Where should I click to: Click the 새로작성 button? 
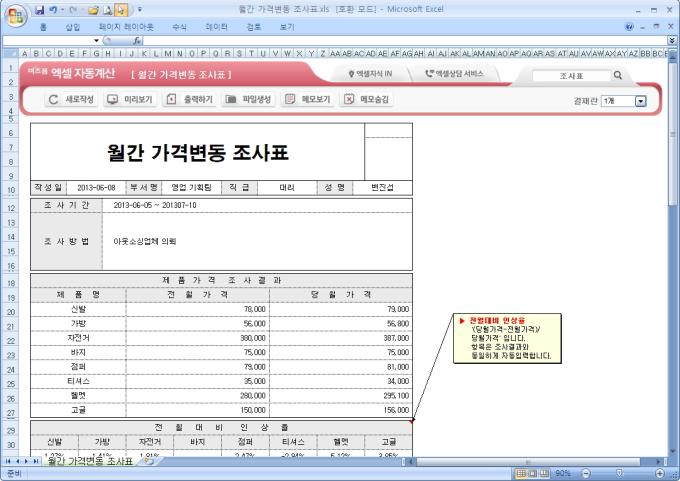[x=73, y=100]
